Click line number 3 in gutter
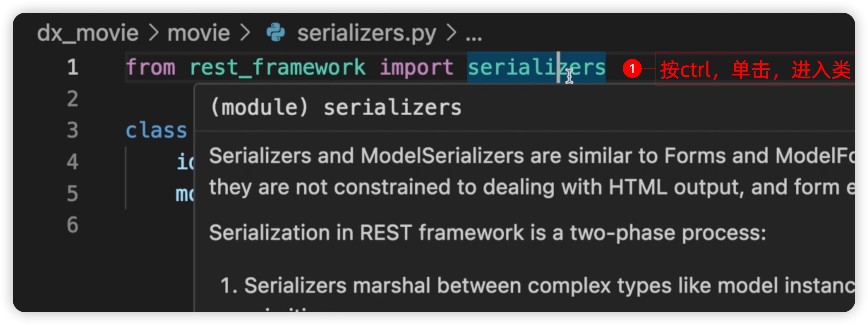 coord(73,130)
